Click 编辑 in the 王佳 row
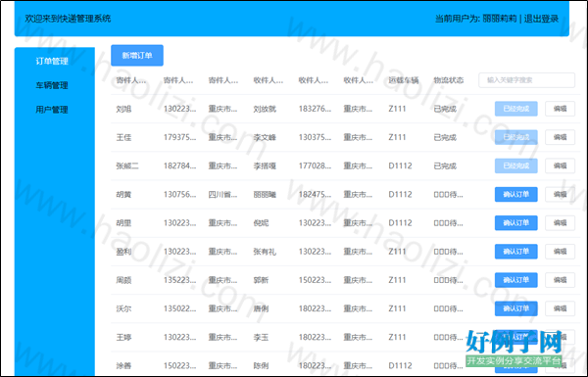The width and height of the screenshot is (588, 377). point(560,137)
